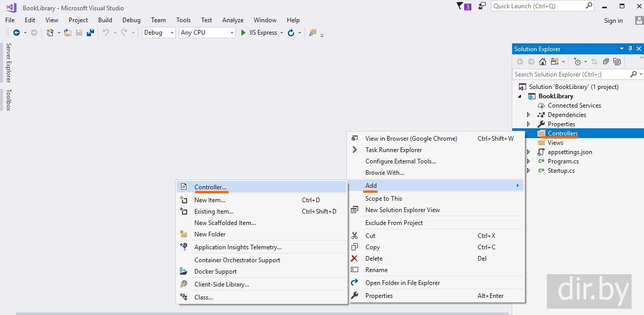The width and height of the screenshot is (644, 315).
Task: Pin the Solution Explorer panel
Action: point(630,49)
